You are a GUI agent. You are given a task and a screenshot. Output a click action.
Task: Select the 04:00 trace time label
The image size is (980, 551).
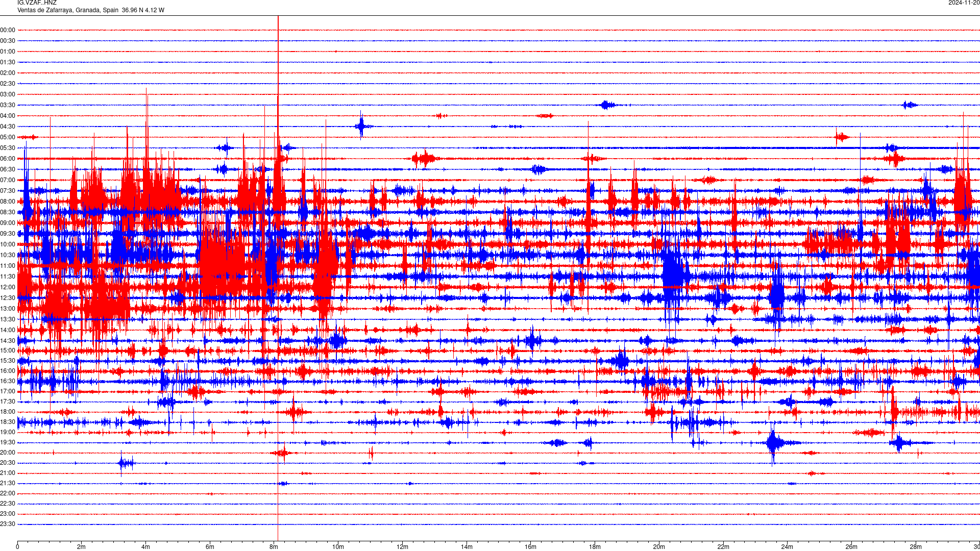pyautogui.click(x=8, y=116)
